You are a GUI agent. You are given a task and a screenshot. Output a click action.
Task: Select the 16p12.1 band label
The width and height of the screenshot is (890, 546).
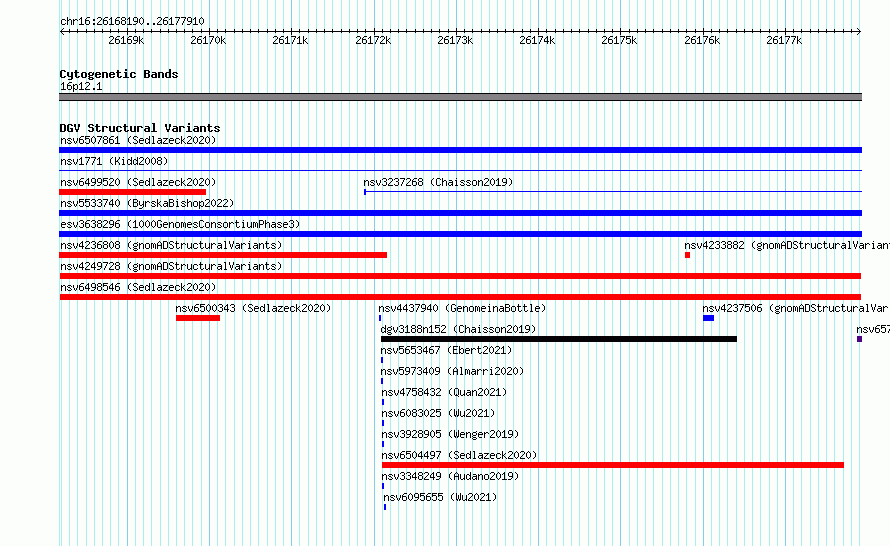point(81,86)
